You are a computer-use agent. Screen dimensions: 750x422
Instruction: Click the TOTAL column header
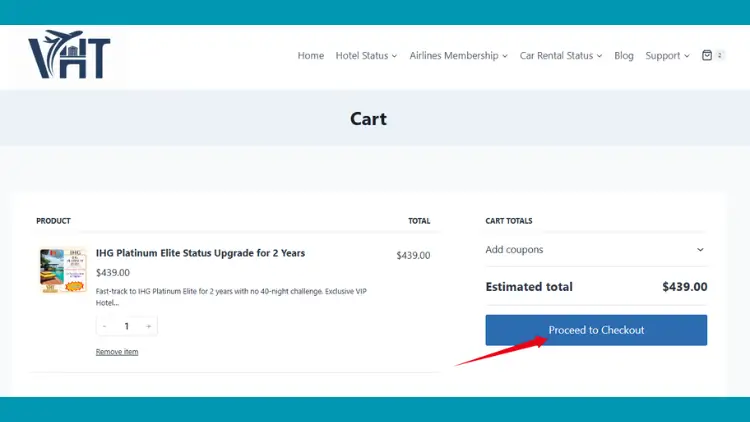(419, 221)
